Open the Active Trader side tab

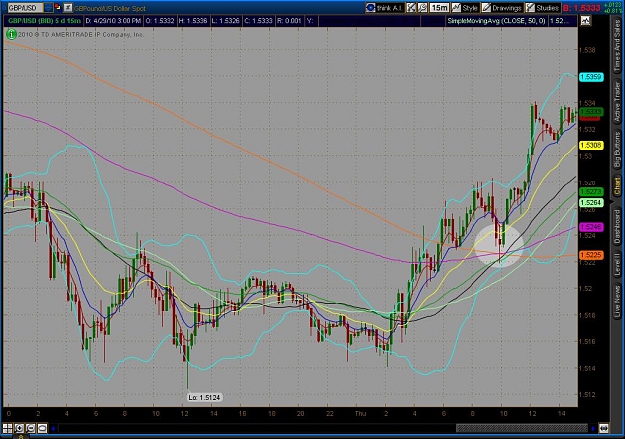(617, 102)
